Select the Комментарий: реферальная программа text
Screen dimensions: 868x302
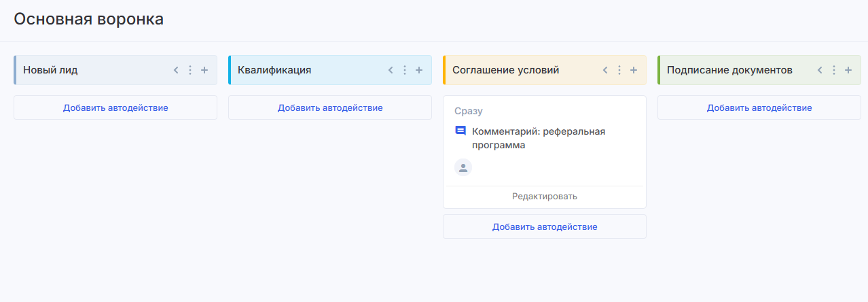pyautogui.click(x=538, y=138)
